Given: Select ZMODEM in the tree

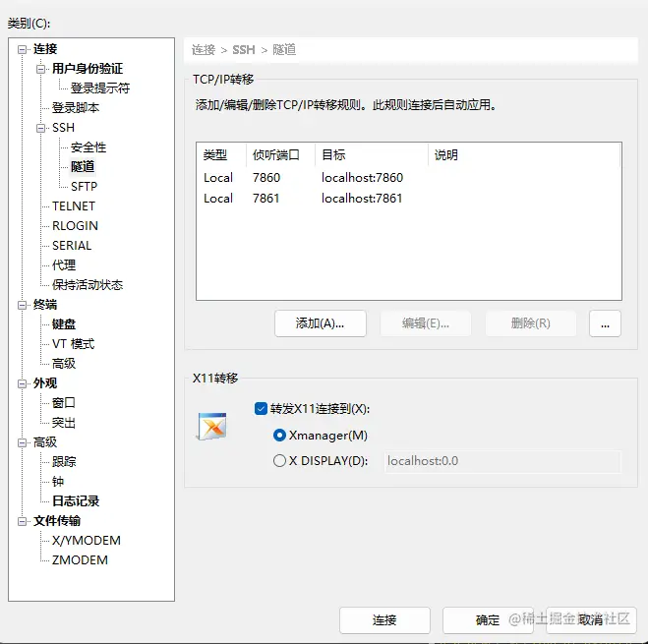Looking at the screenshot, I should [80, 560].
